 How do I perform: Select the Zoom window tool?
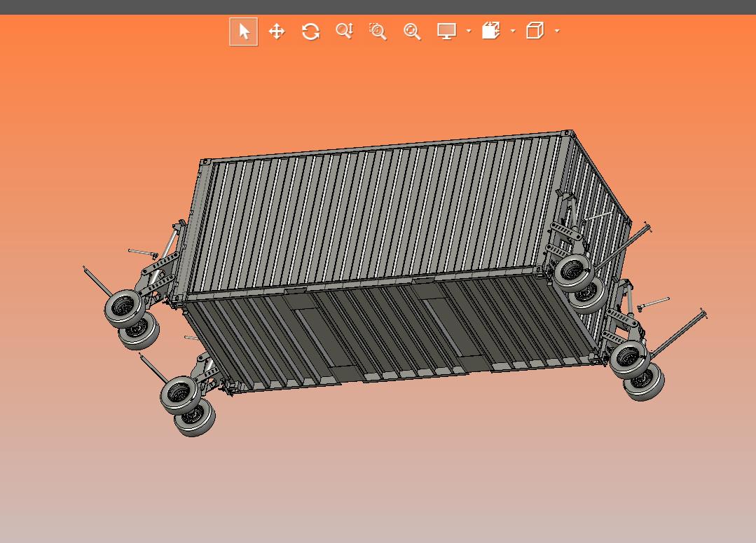[378, 32]
